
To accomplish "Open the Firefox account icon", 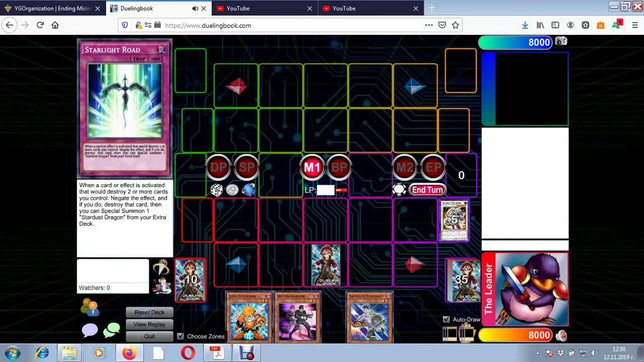I will [x=570, y=25].
